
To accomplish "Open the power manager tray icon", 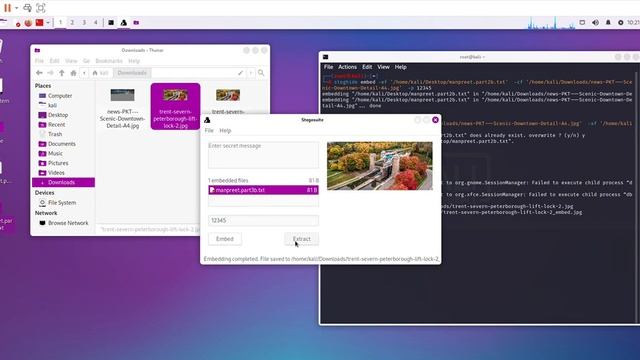I will pyautogui.click(x=620, y=22).
